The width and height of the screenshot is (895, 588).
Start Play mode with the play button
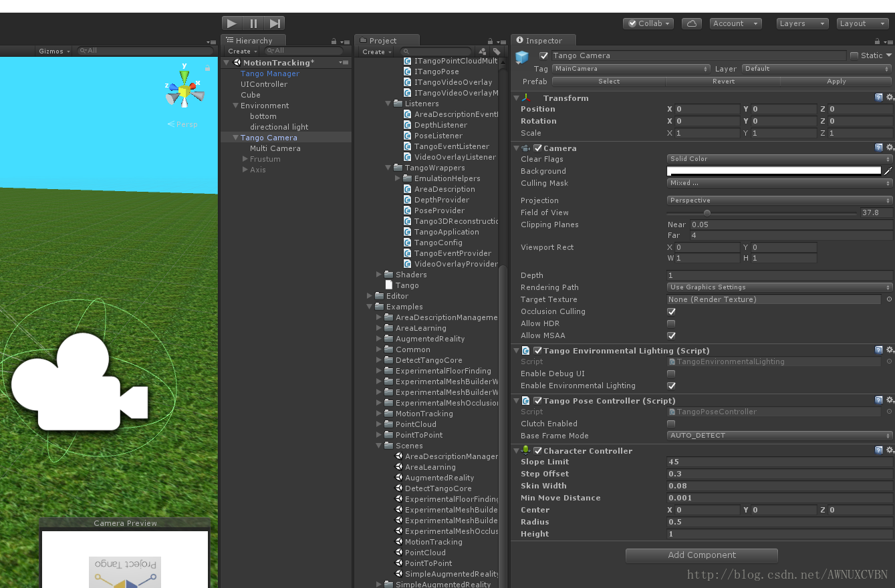[232, 23]
